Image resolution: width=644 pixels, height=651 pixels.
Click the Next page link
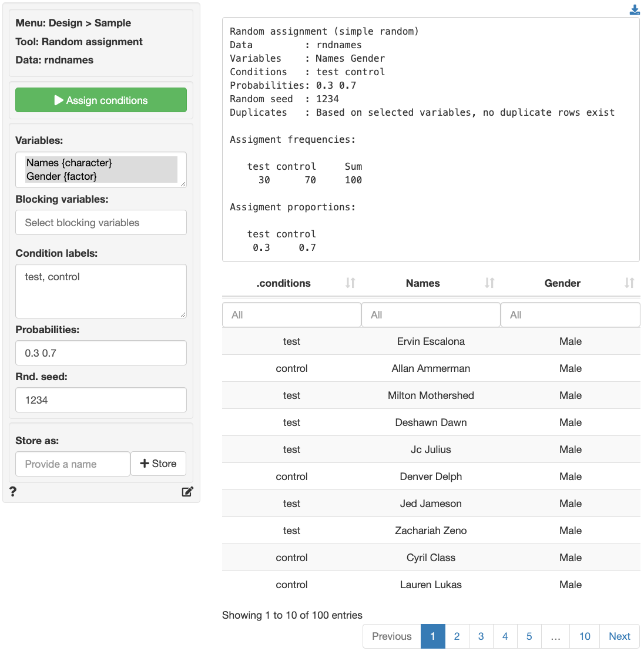619,636
